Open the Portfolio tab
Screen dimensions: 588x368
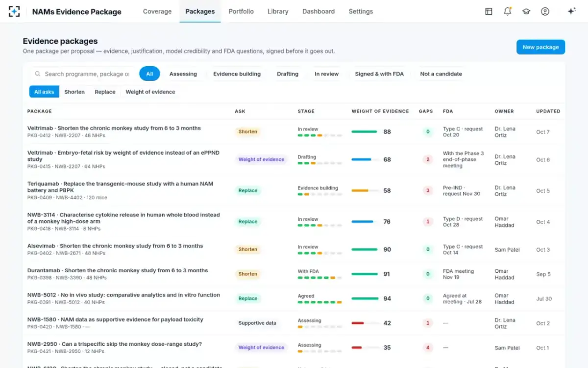(x=241, y=11)
